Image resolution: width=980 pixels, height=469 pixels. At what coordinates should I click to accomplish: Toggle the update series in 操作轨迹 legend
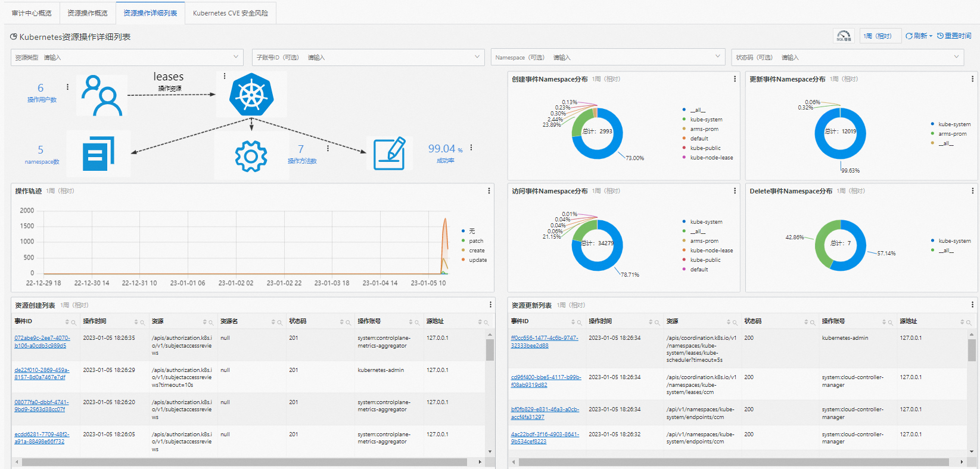pos(474,260)
